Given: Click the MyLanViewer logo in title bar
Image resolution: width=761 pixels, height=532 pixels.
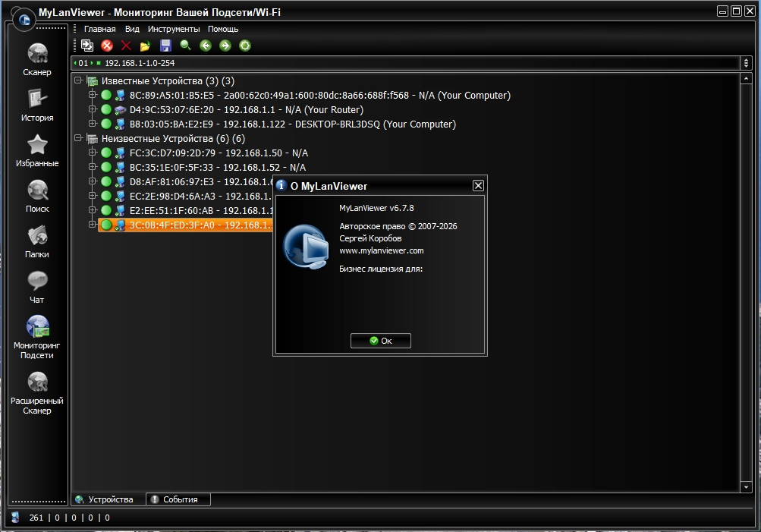Looking at the screenshot, I should (24, 20).
